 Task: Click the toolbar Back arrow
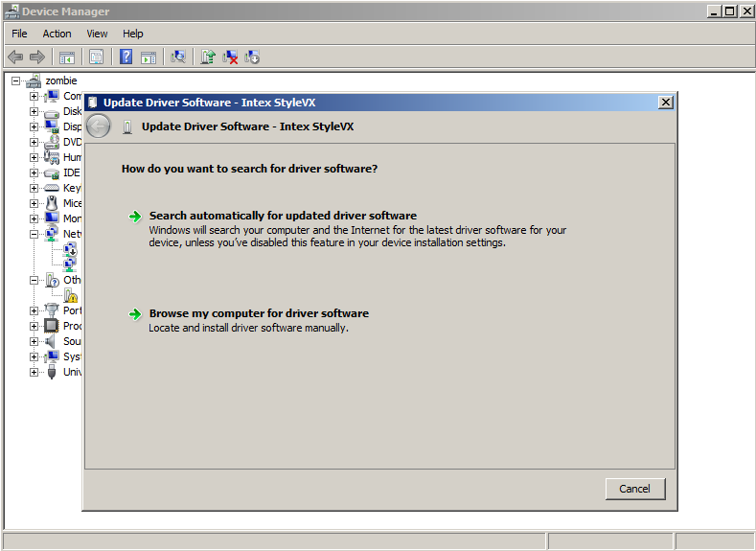point(15,57)
